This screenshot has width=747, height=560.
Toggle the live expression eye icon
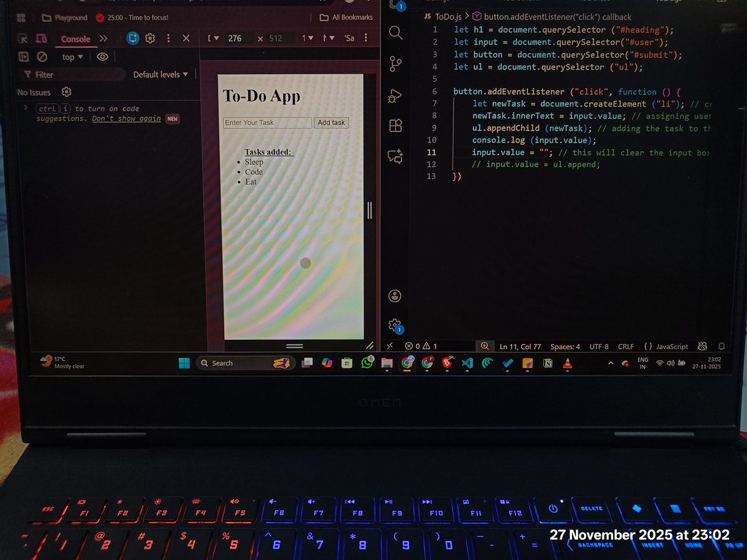coord(103,57)
